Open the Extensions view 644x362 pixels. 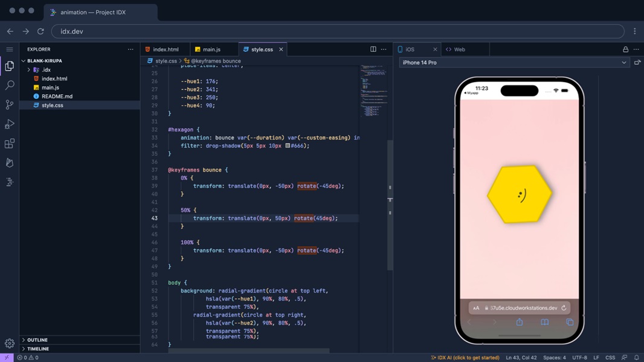tap(10, 144)
